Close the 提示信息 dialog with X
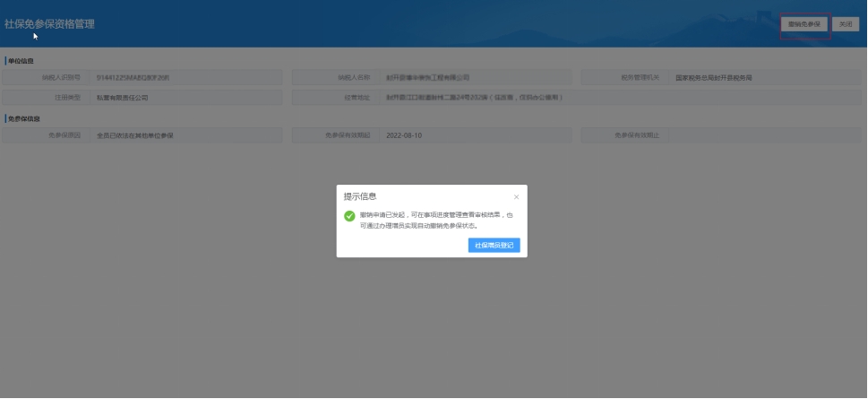The width and height of the screenshot is (868, 399). (x=516, y=196)
